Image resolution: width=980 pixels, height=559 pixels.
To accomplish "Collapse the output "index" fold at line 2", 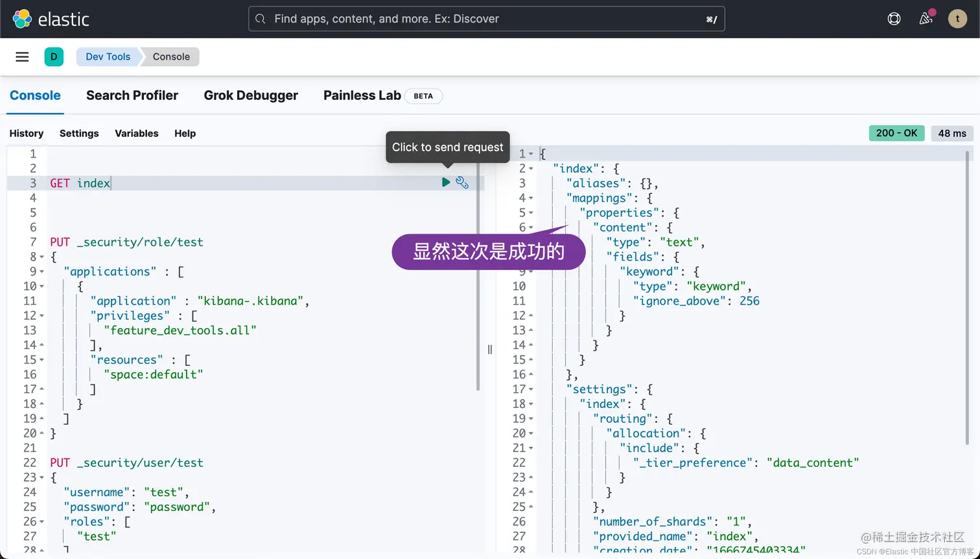I will pos(531,169).
